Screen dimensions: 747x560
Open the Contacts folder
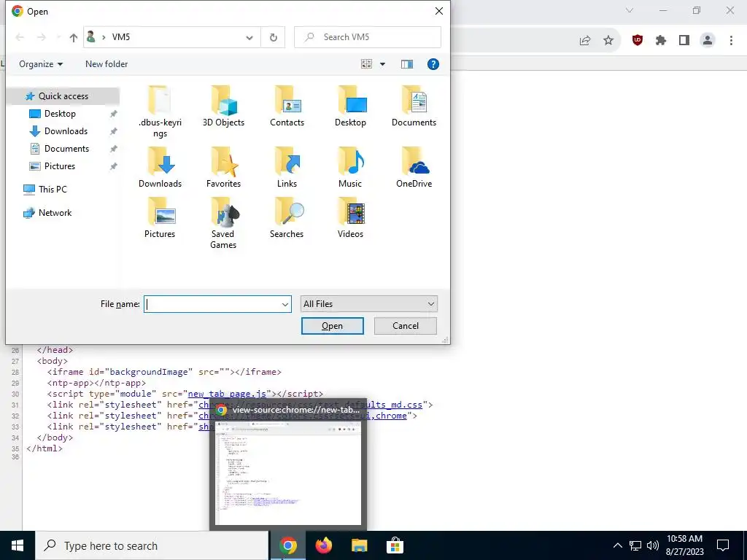click(x=287, y=106)
